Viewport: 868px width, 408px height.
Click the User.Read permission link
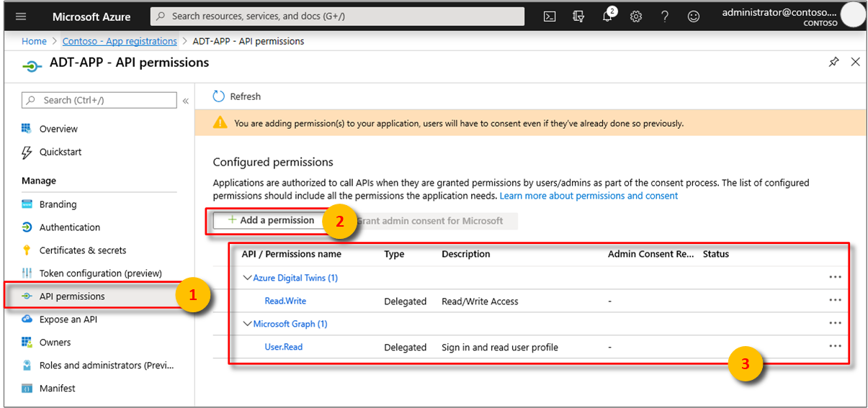tap(284, 347)
